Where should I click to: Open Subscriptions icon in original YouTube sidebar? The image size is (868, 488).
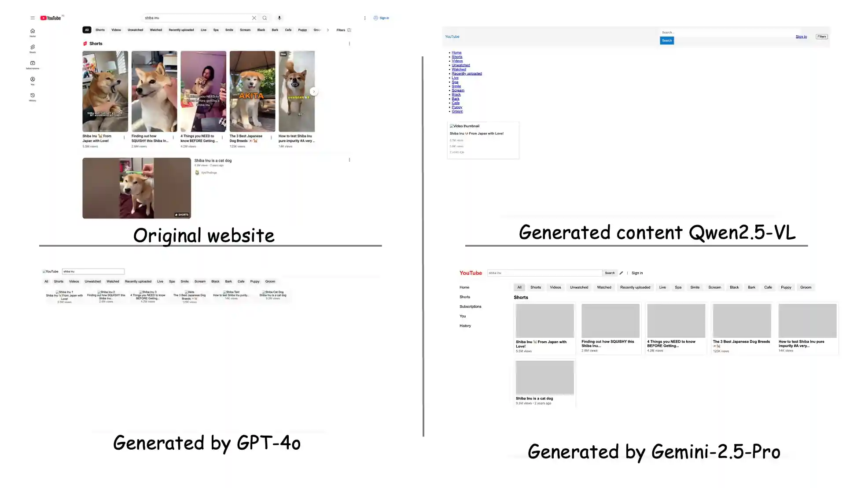[33, 64]
